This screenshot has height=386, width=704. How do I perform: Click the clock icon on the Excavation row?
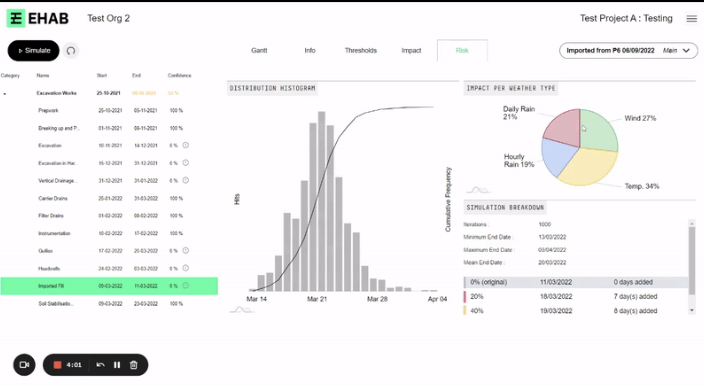coord(185,145)
